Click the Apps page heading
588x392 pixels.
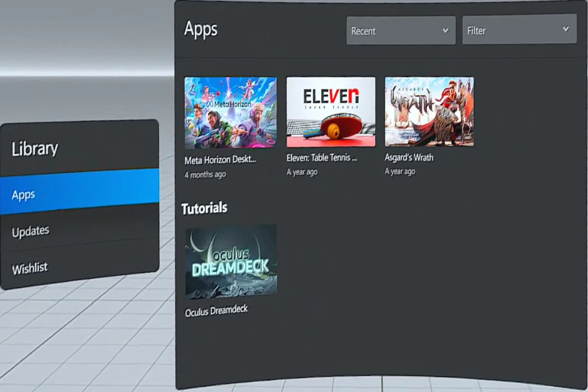point(201,29)
